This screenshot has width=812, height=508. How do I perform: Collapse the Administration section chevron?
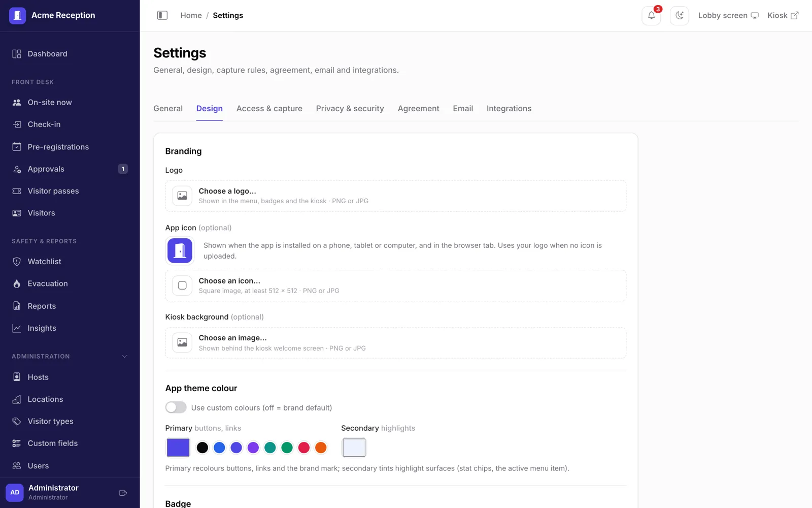coord(124,356)
